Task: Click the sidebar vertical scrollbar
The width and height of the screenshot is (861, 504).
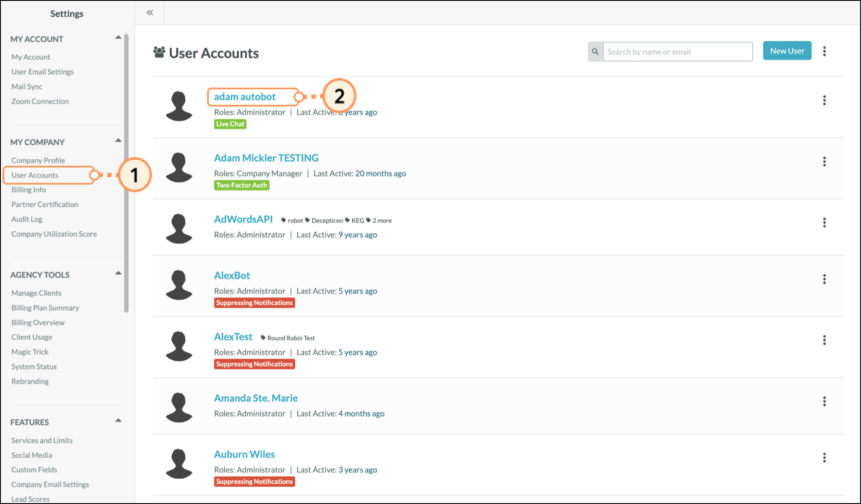Action: coord(126,173)
